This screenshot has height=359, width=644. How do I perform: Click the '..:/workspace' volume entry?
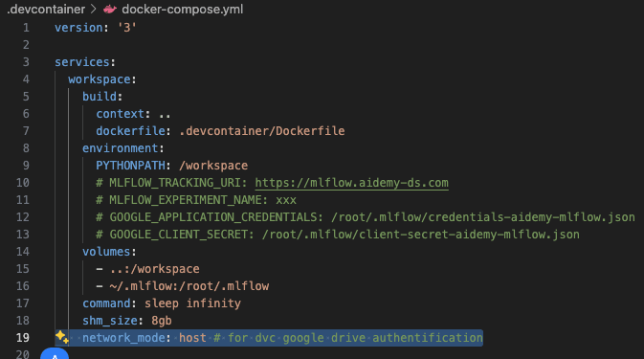click(155, 269)
